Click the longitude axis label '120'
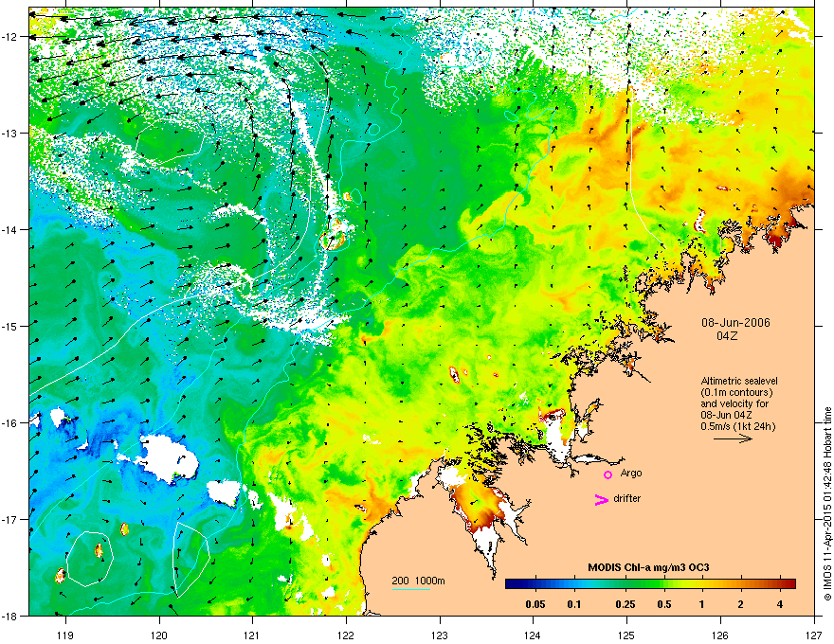Screen dimensions: 834x644 pos(159,635)
